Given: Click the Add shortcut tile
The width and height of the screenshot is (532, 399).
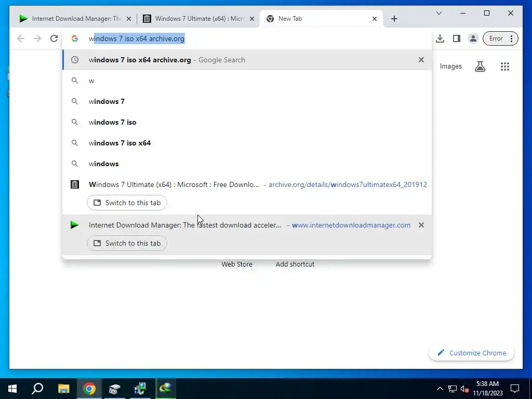Looking at the screenshot, I should point(295,264).
